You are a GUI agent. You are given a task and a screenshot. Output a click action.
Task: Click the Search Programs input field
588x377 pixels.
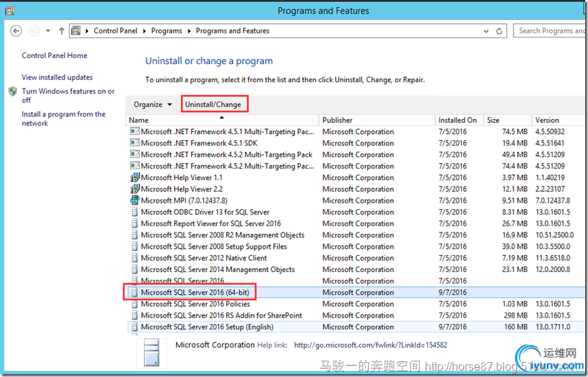coord(549,30)
